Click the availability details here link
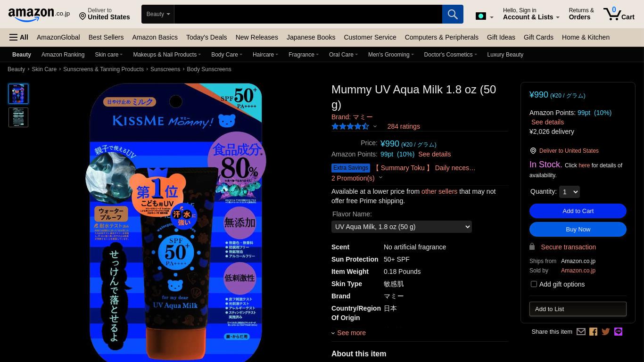644x362 pixels. pyautogui.click(x=584, y=165)
